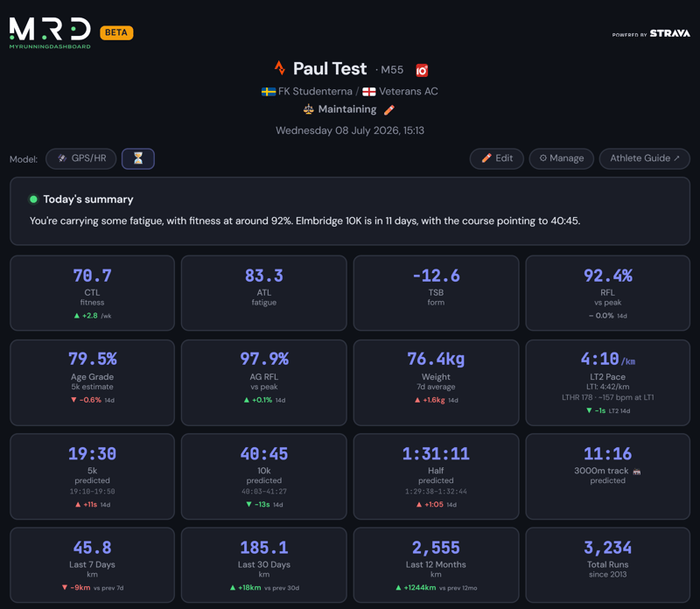The width and height of the screenshot is (700, 609).
Task: Click the 92.4% RFL value
Action: pos(608,276)
